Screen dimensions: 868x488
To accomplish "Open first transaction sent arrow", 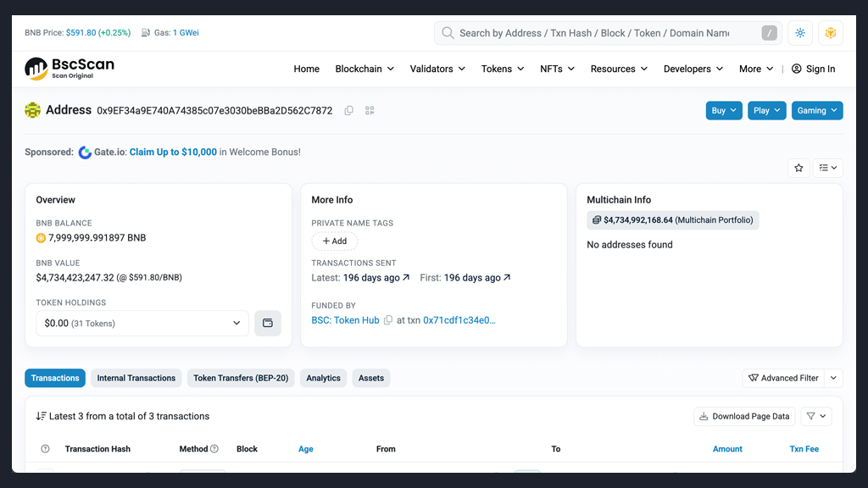I will tap(507, 278).
